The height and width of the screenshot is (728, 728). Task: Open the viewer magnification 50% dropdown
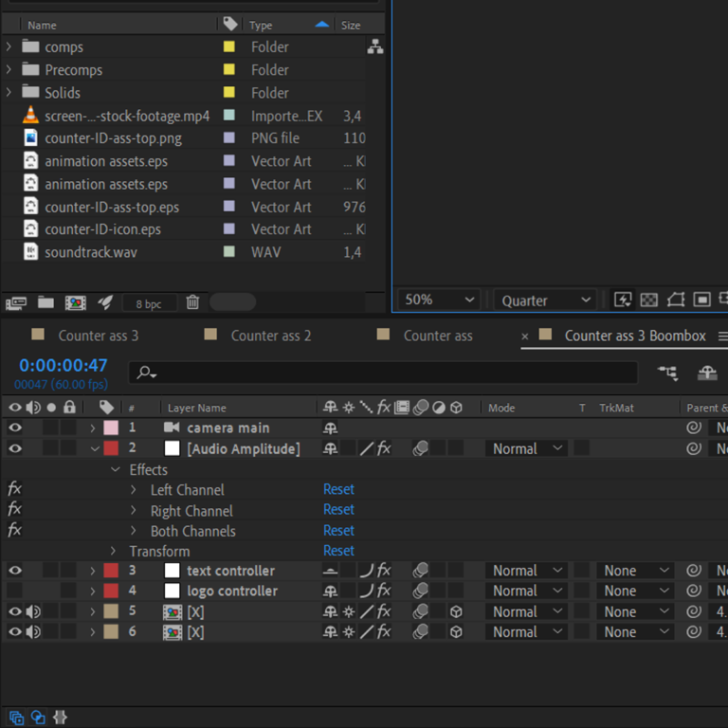click(440, 300)
